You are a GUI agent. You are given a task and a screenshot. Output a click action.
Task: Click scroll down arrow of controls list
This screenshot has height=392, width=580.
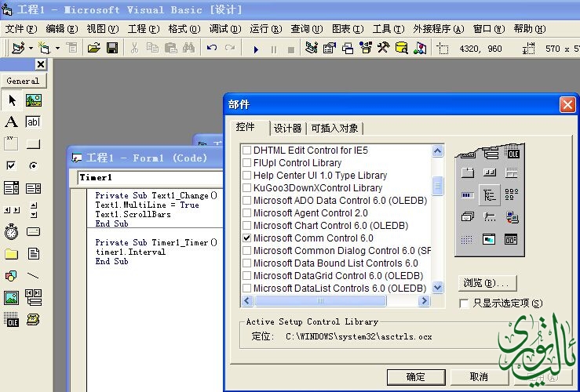438,287
